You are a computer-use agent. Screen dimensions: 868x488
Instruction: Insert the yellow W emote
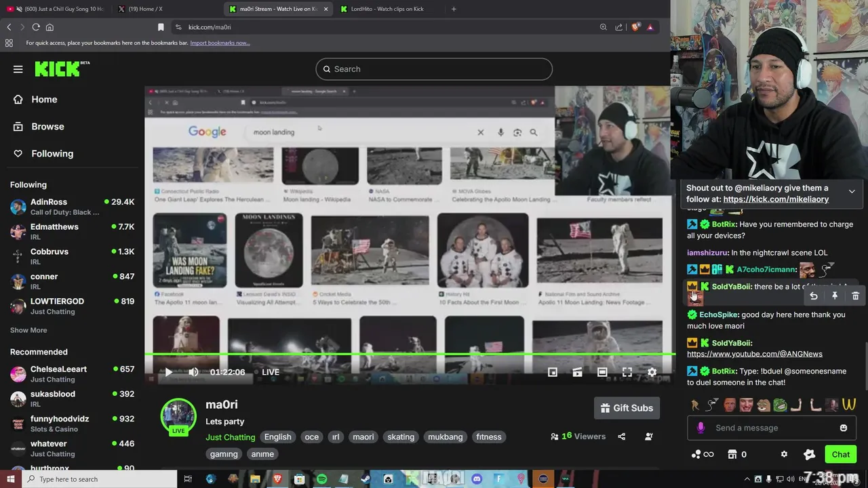pyautogui.click(x=849, y=405)
